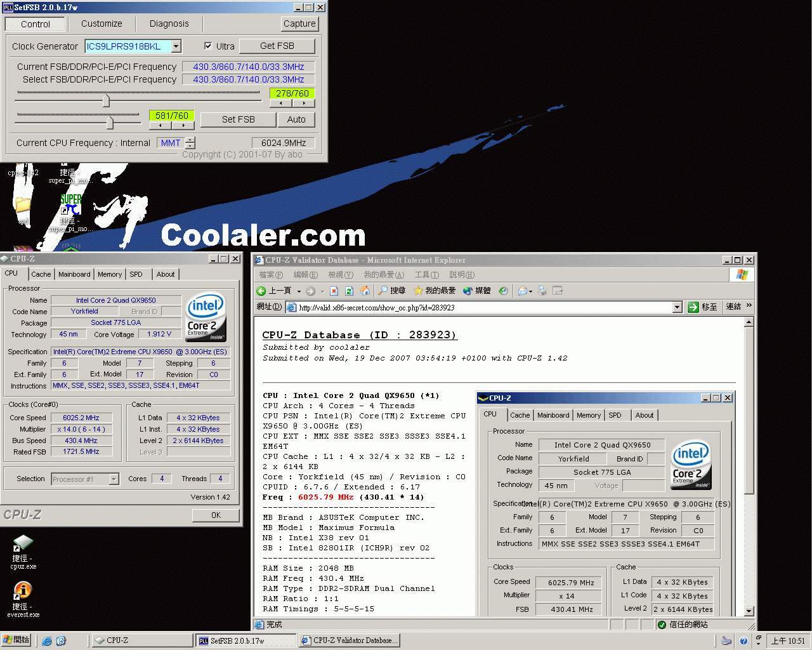The image size is (812, 650).
Task: Click OK in the CPU-Z window
Action: tap(216, 515)
